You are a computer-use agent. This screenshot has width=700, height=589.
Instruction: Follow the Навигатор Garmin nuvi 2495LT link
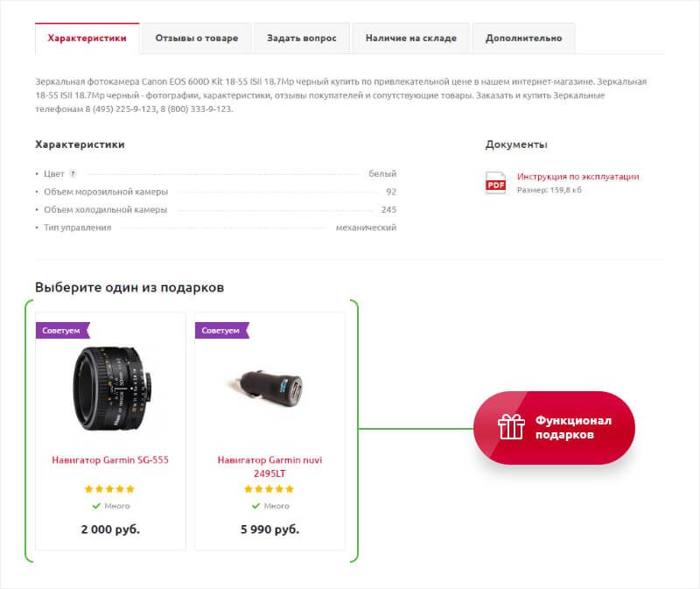click(x=269, y=466)
